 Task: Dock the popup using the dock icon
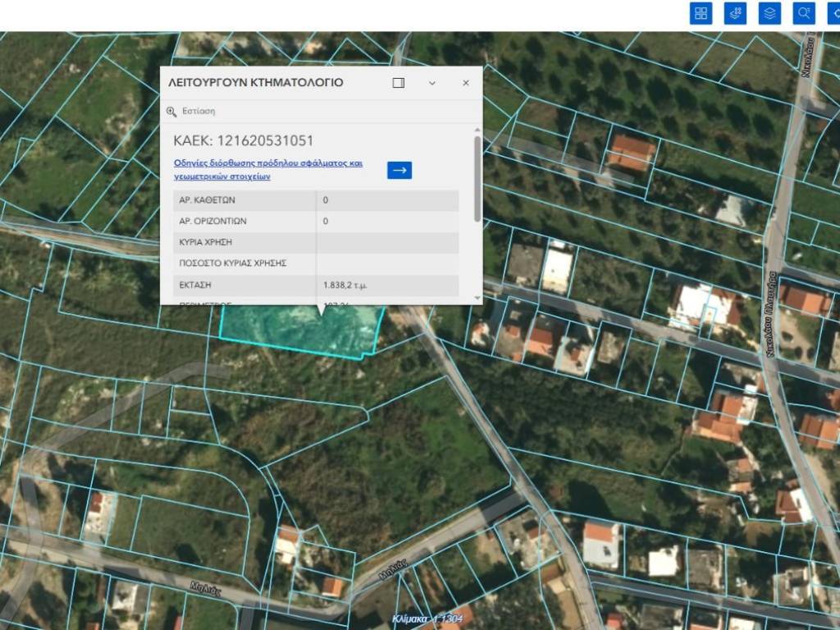coord(399,83)
